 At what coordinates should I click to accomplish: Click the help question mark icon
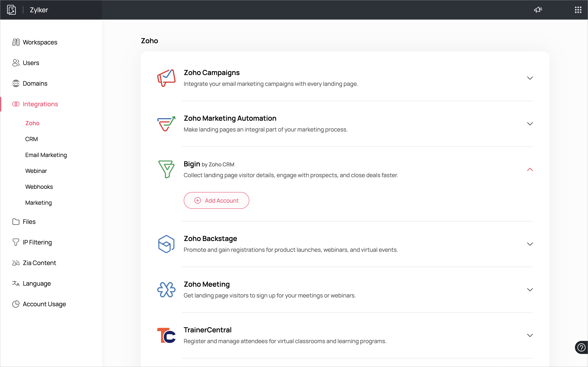[x=581, y=347]
